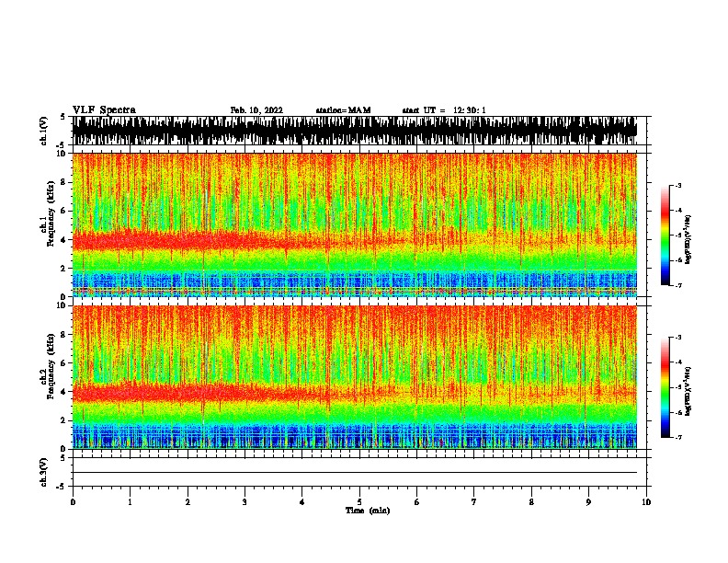Click the "-7" label on ch.2 color bar

[678, 438]
